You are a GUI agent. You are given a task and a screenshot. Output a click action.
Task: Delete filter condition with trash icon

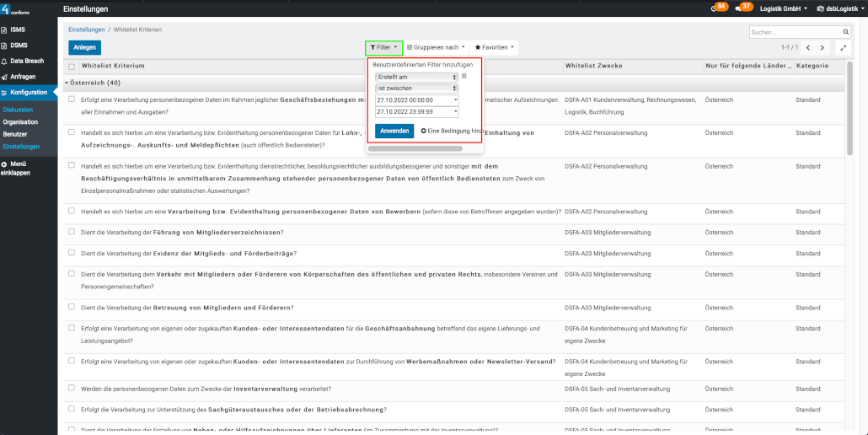coord(463,77)
